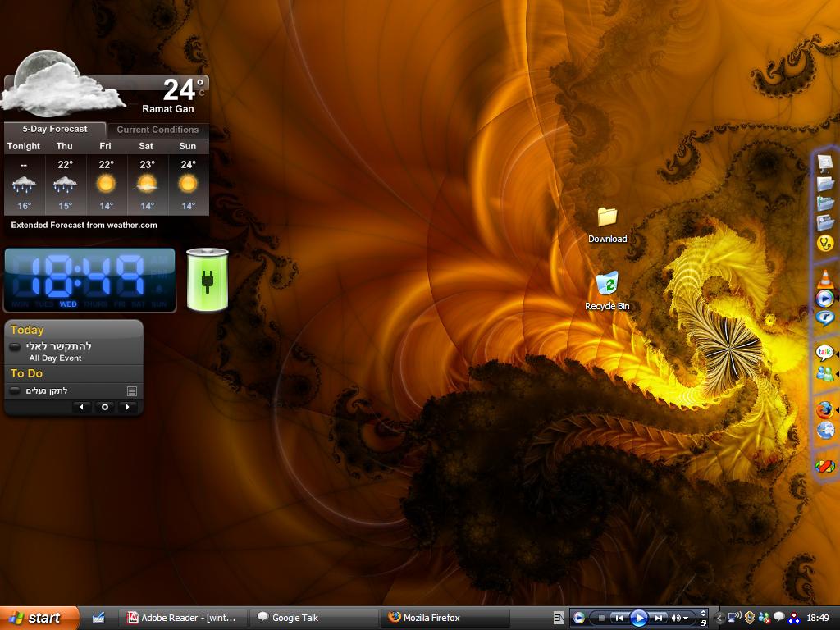Screen dimensions: 840x630
Task: Launch VLC media player from the dock
Action: pos(824,279)
